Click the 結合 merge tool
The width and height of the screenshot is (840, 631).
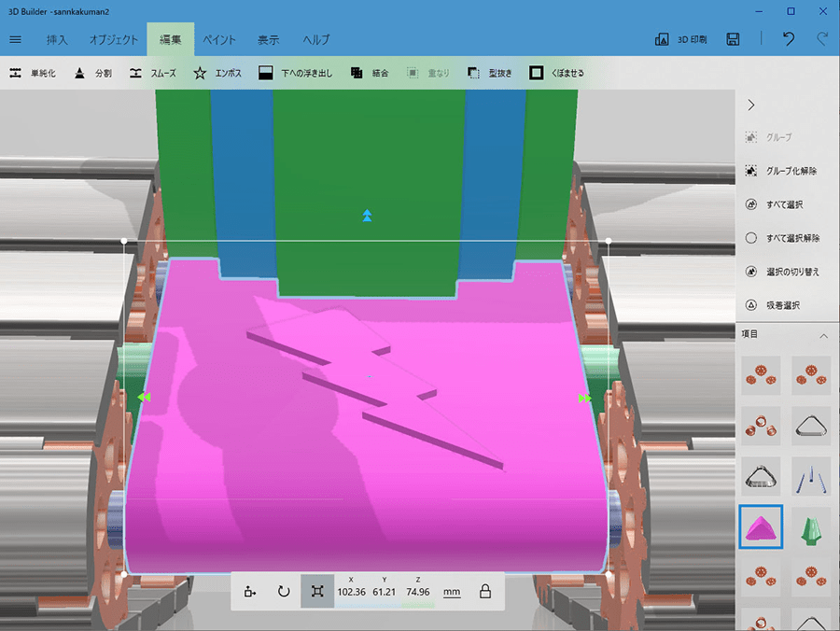coord(369,74)
